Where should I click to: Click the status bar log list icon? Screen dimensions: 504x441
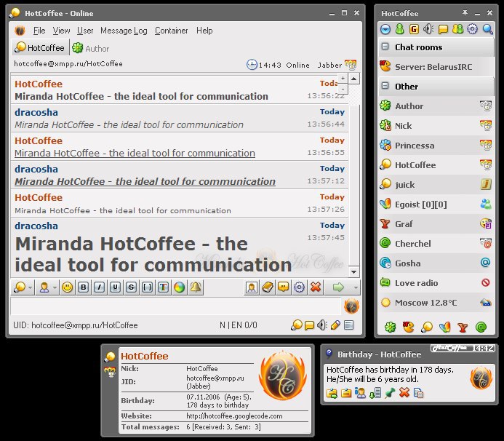pyautogui.click(x=348, y=325)
